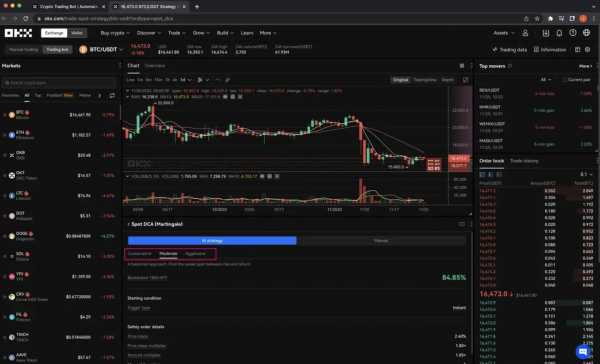
Task: Click the markets search field
Action: coord(58,83)
